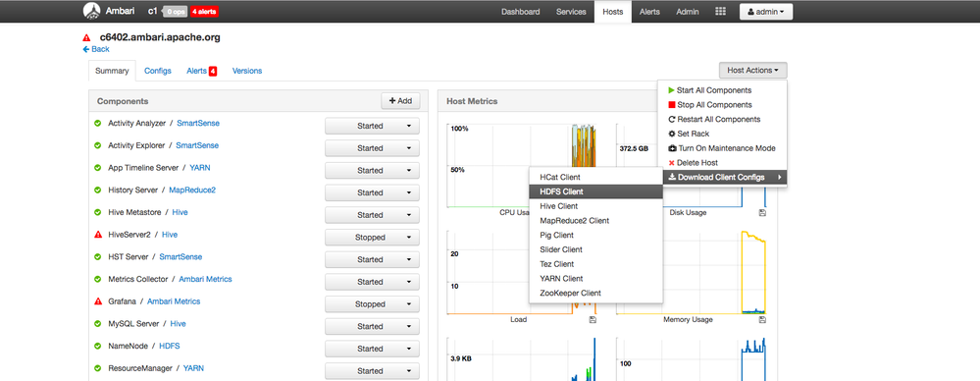Open ResourceManager Started dropdown
The width and height of the screenshot is (980, 381).
(372, 370)
